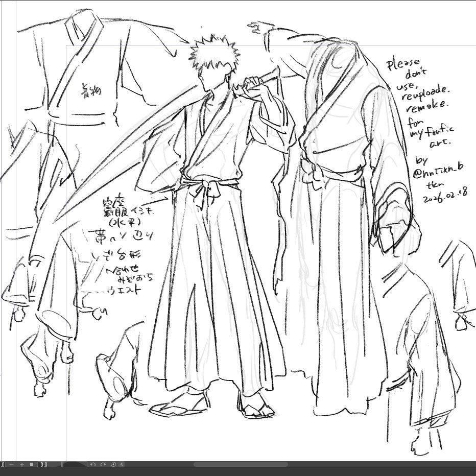This screenshot has height=476, width=476.
Task: Rotate the canvas right
Action: [103, 464]
